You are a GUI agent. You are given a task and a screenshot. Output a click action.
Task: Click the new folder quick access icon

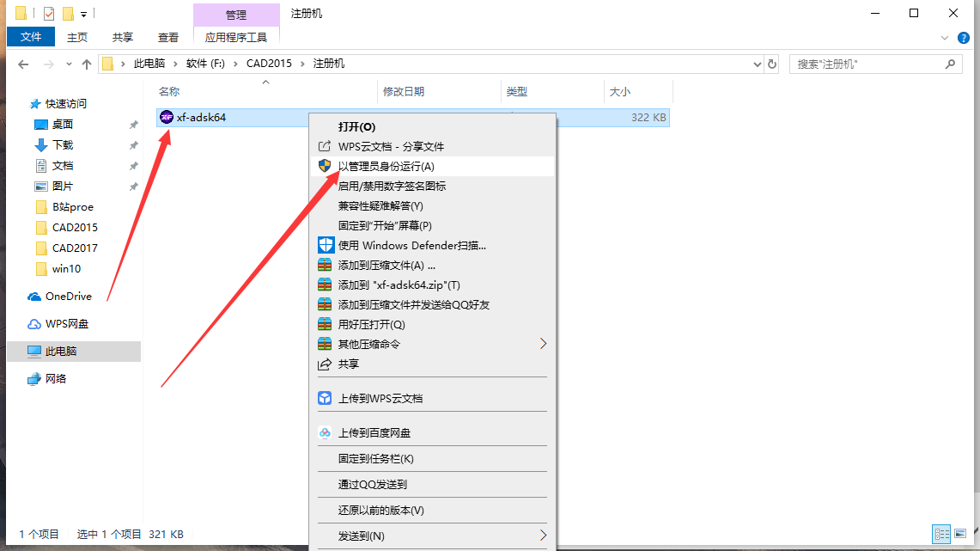tap(68, 13)
